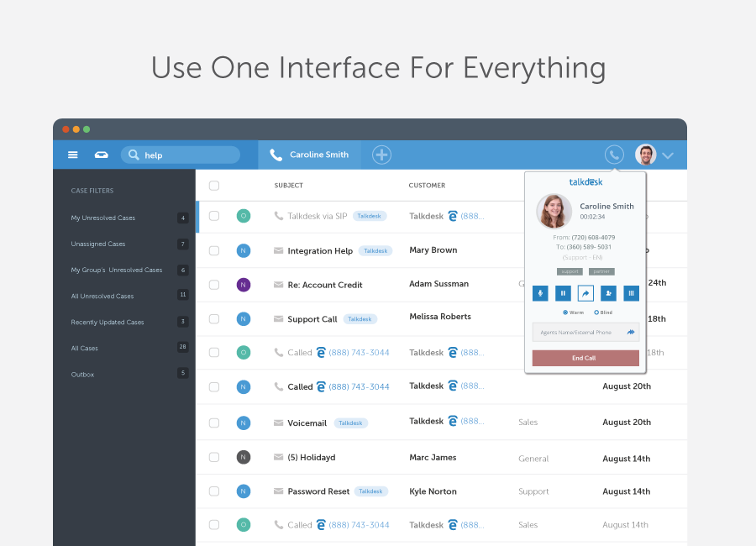Open the Talkdesk phone widget icon
Viewport: 756px width, 546px height.
click(614, 155)
